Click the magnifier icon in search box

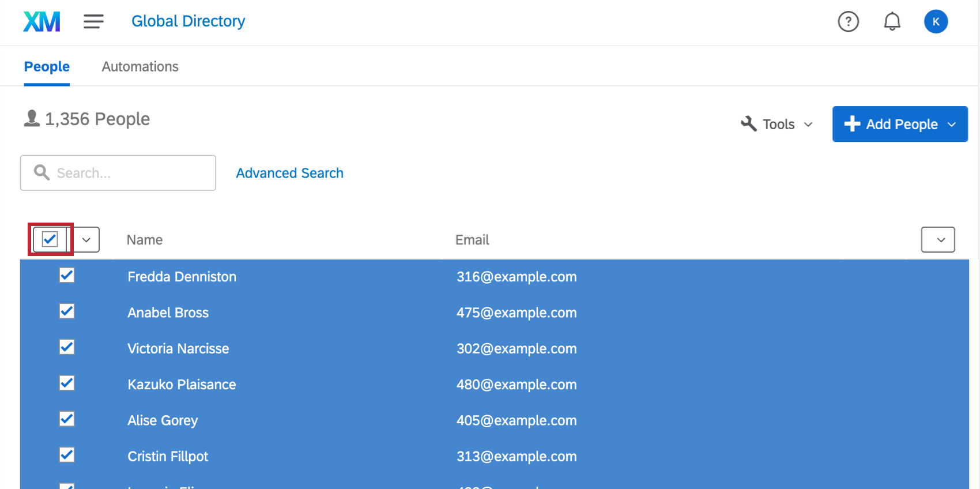pos(42,172)
